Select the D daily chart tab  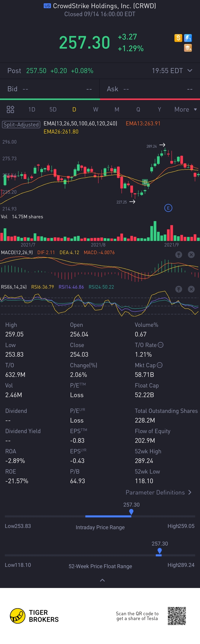coord(74,109)
